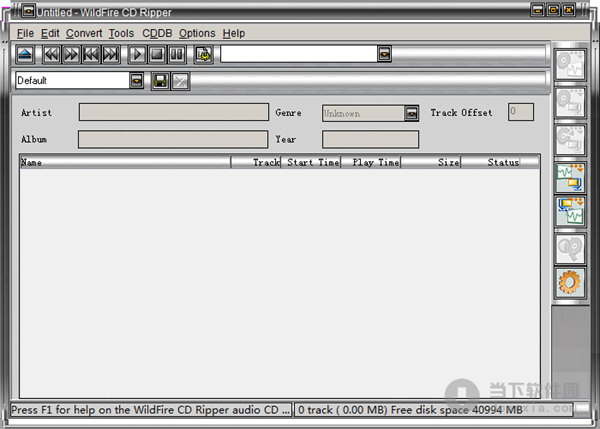Minimize the WildFire CD Ripper window
Screen dimensions: 600x429
click(537, 10)
